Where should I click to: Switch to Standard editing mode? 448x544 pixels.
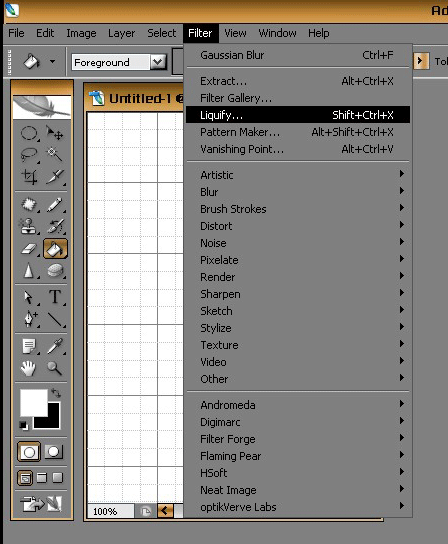click(29, 451)
